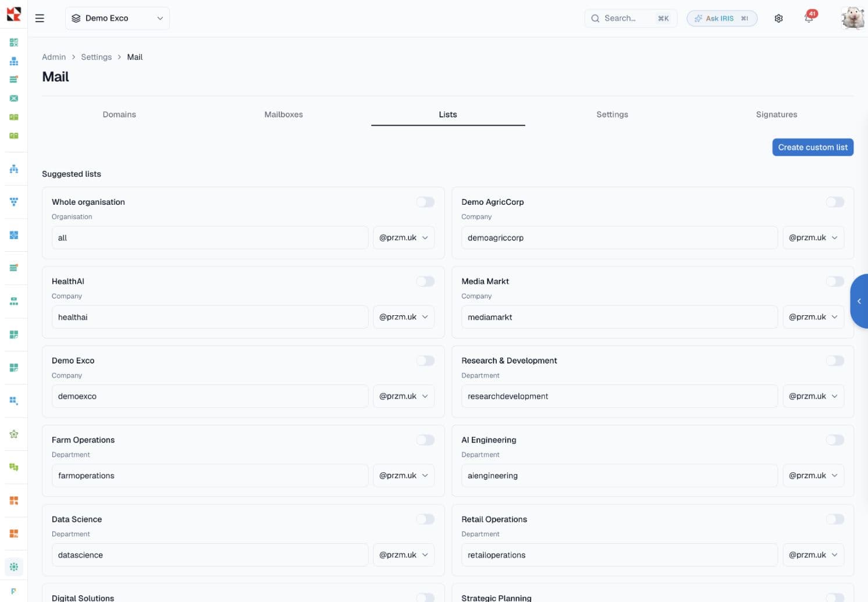Image resolution: width=868 pixels, height=602 pixels.
Task: Open the notifications bell with 41 badge
Action: 809,17
